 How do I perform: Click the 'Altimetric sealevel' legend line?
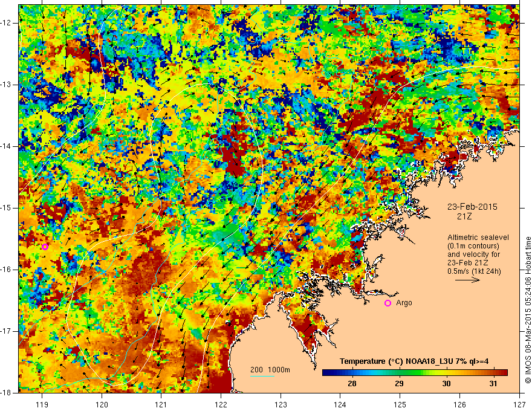click(478, 238)
